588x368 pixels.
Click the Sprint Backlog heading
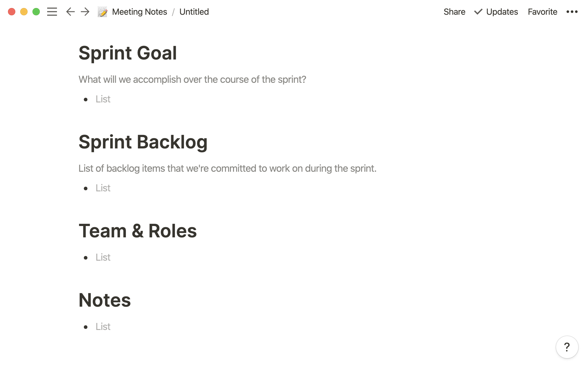click(x=143, y=142)
